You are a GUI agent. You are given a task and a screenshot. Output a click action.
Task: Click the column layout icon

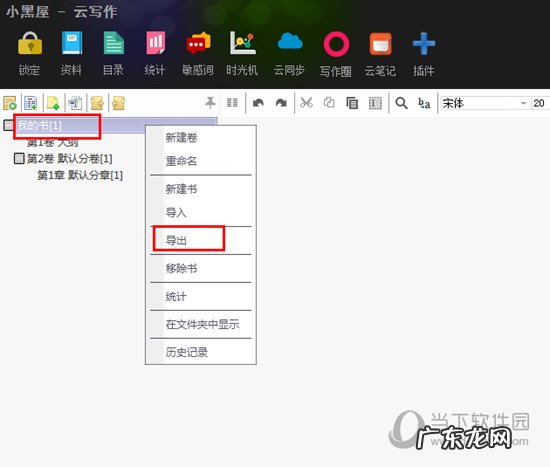232,103
